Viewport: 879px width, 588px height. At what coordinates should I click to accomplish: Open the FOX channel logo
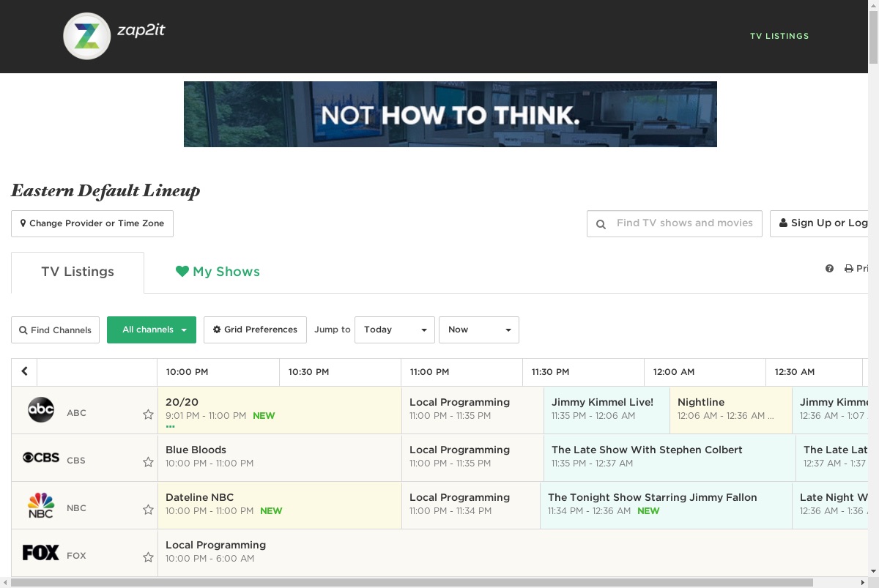coord(41,553)
